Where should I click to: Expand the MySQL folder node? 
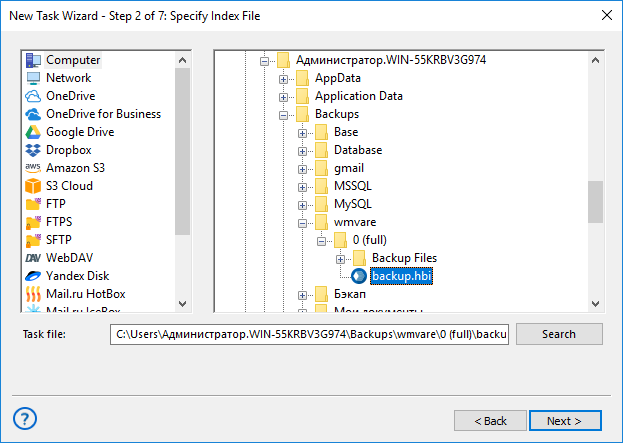[x=302, y=205]
